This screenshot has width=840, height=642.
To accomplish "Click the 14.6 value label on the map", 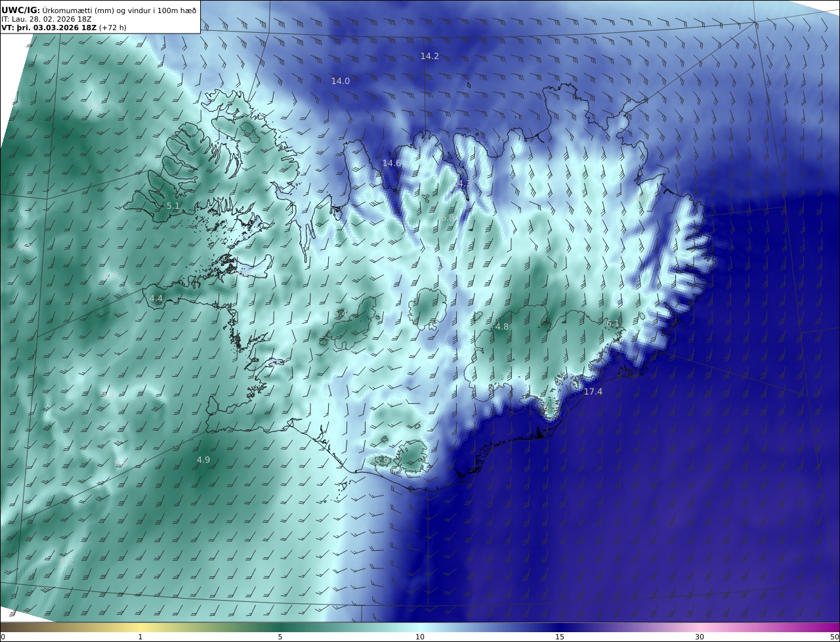I will (391, 163).
